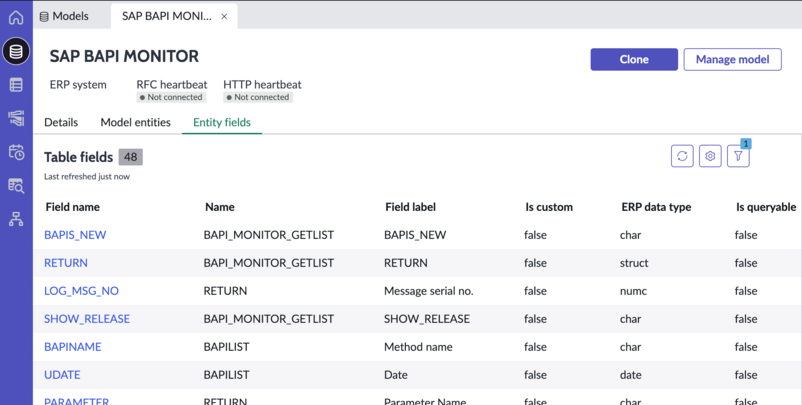Sort by Is custom column header
The image size is (802, 405).
[549, 207]
